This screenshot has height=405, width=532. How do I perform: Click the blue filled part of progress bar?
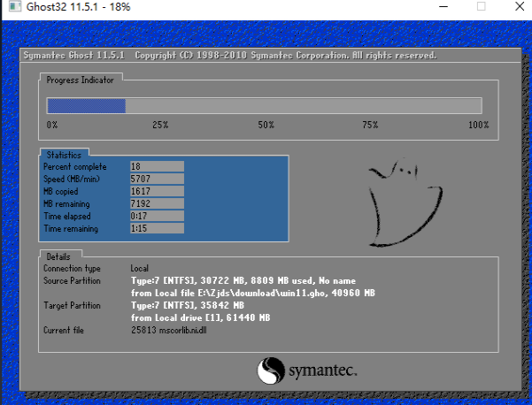pos(86,106)
